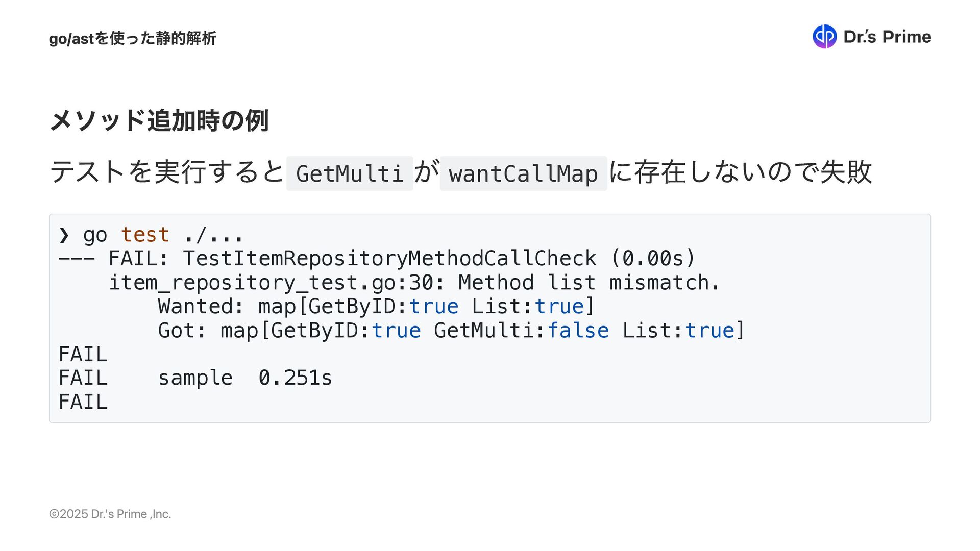980x551 pixels.
Task: Click the prompt chevron before go test
Action: point(64,235)
